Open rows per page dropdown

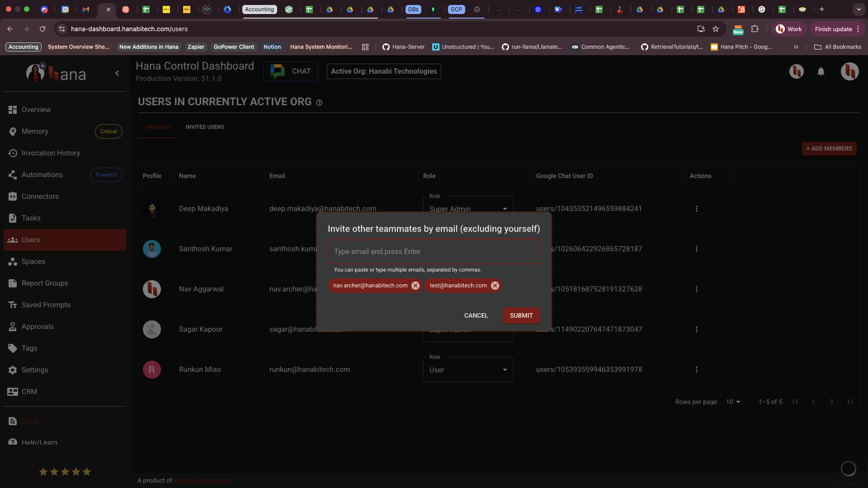733,402
